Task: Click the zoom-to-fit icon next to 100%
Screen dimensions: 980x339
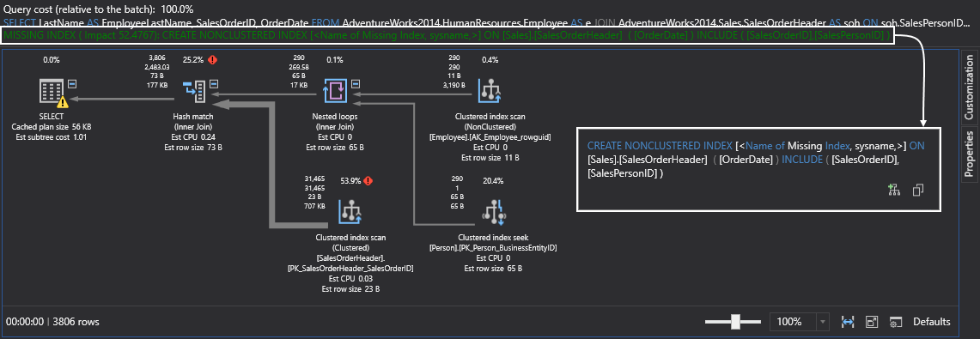Action: tap(872, 322)
